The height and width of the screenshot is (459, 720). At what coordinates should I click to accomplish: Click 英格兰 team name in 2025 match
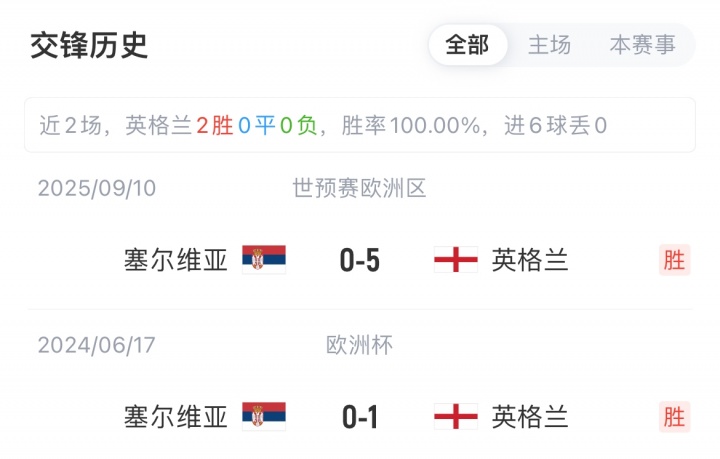[x=530, y=260]
